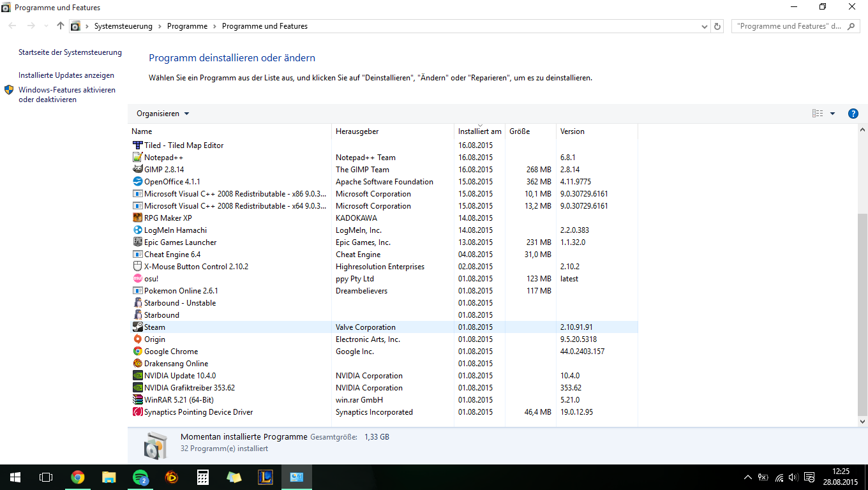Viewport: 868px width, 490px height.
Task: Select the osu! pink icon
Action: point(137,279)
